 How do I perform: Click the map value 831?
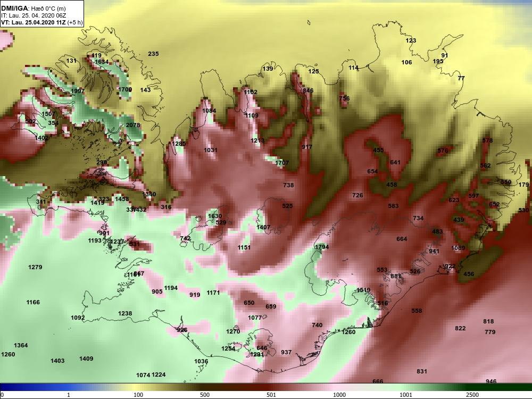click(x=422, y=371)
